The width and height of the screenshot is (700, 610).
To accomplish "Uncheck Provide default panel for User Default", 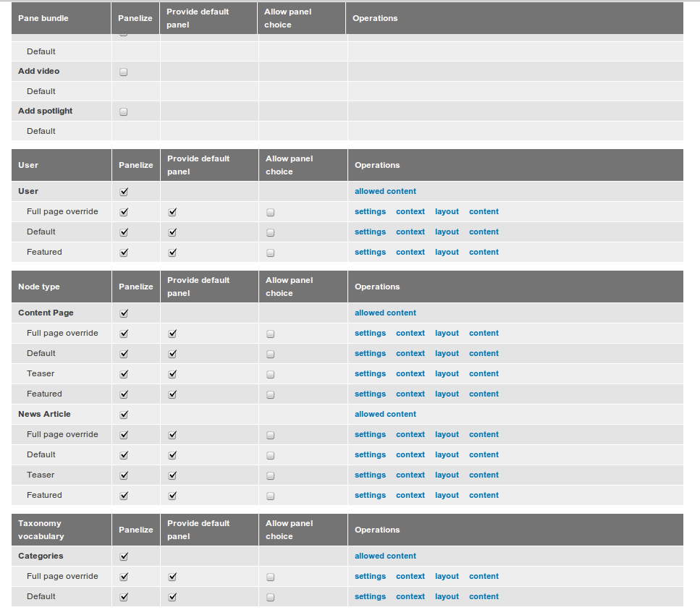I will click(x=172, y=232).
